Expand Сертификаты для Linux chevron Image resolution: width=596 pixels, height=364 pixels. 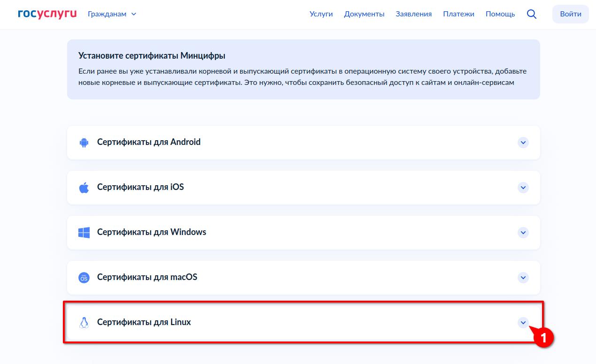click(523, 323)
